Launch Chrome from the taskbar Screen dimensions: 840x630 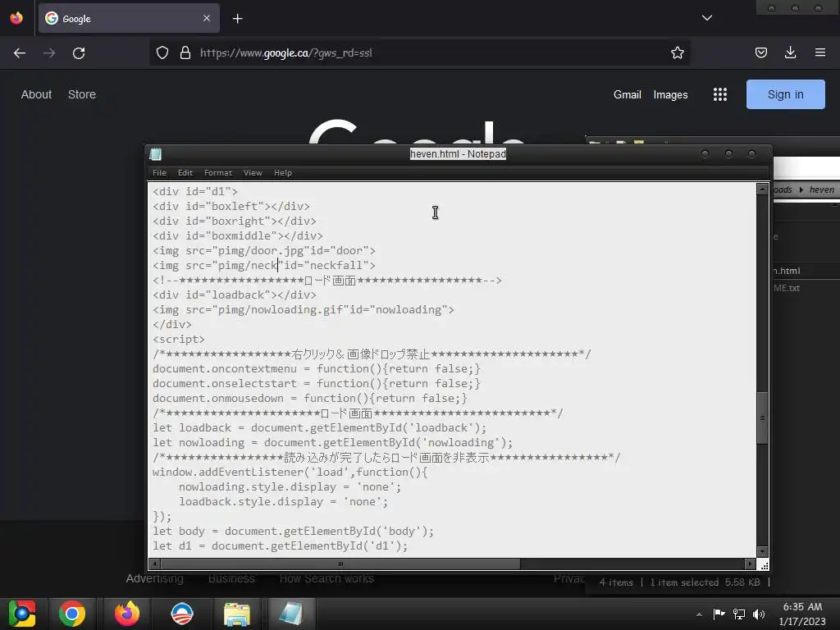(x=72, y=614)
